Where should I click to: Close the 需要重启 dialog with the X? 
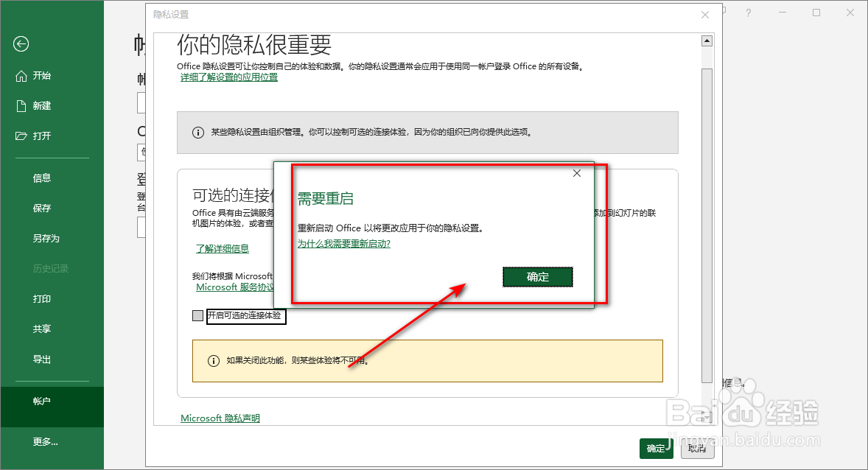577,173
